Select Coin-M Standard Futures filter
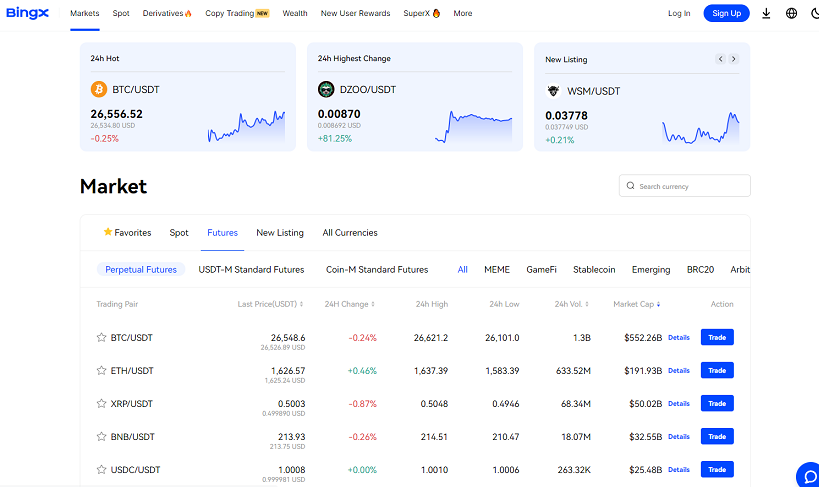This screenshot has width=819, height=487. pos(377,269)
